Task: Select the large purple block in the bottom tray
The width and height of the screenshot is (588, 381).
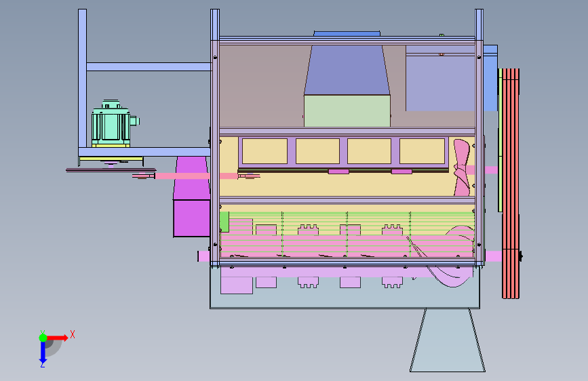Action: pyautogui.click(x=237, y=285)
